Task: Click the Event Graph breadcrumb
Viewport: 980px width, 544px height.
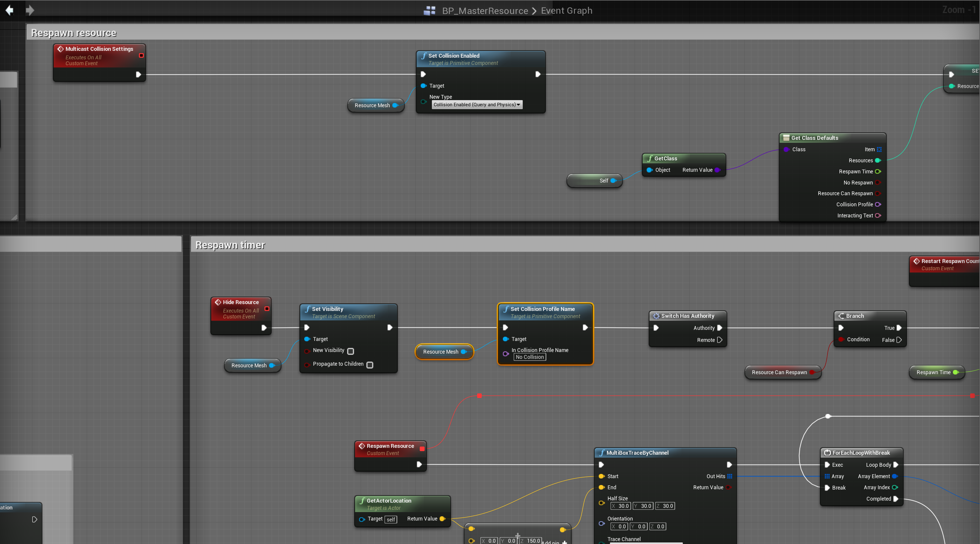Action: (x=566, y=11)
